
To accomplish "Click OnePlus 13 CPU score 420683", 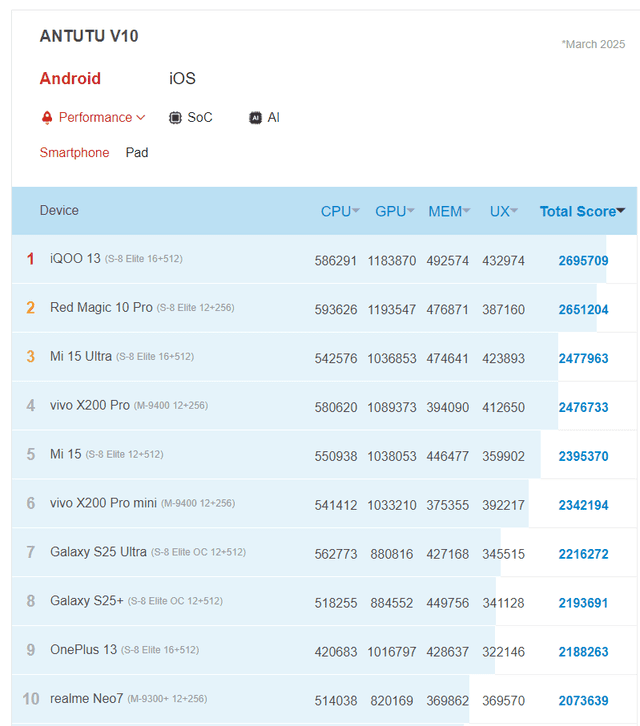I will coord(336,652).
